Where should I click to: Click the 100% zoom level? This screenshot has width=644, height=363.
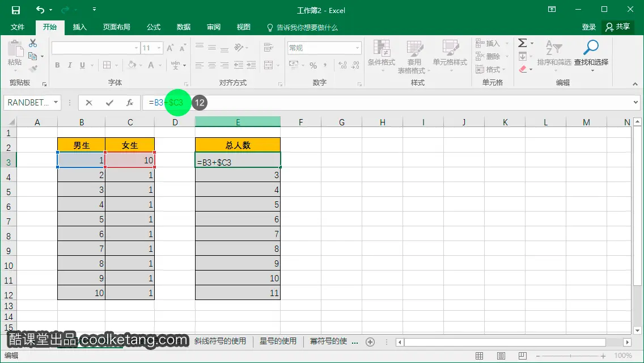[x=623, y=356]
